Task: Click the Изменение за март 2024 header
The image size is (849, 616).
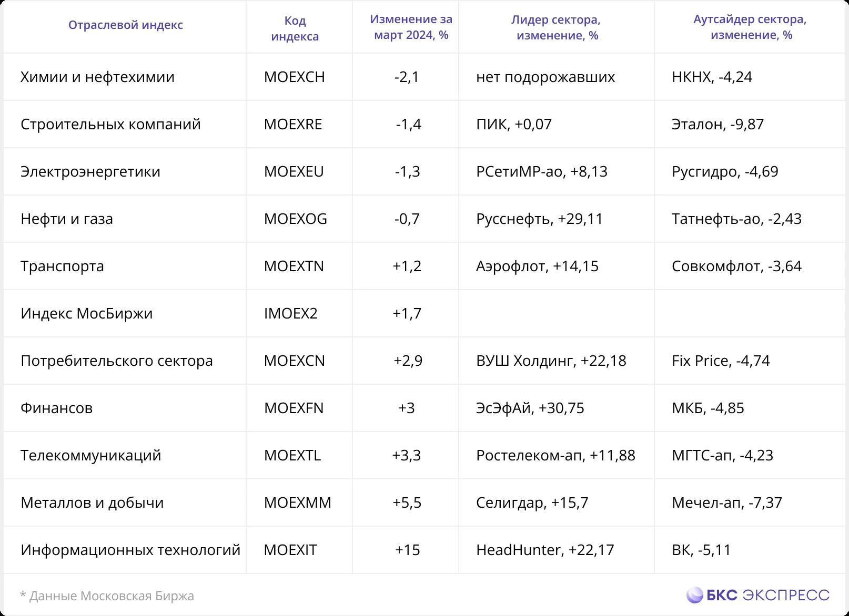Action: [x=411, y=27]
